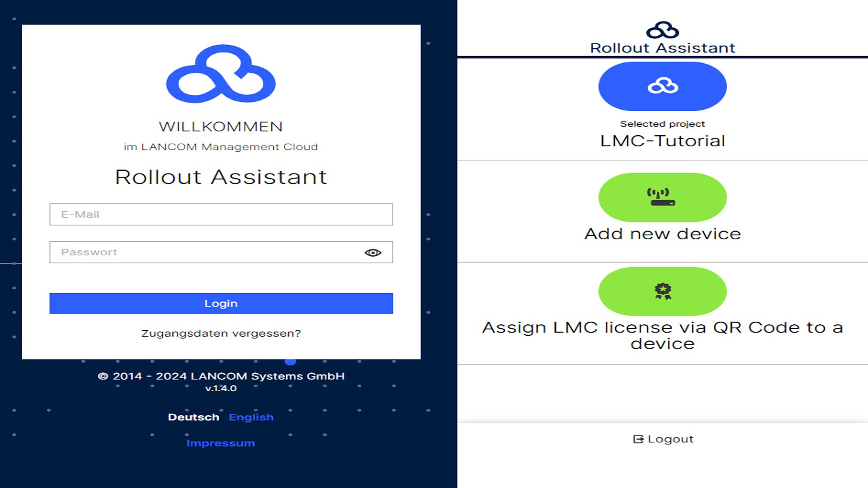Click the access point symbol in the green oval
Screen dimensions: 868x488
click(x=662, y=197)
